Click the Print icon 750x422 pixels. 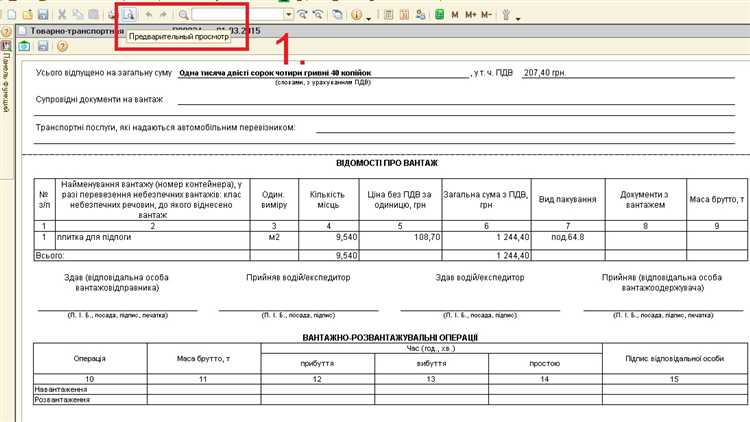point(112,14)
